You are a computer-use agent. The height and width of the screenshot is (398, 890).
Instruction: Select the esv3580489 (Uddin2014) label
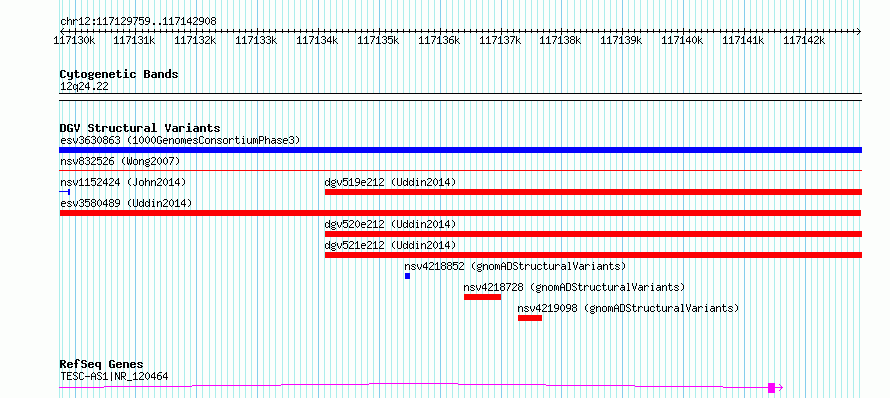[x=125, y=203]
